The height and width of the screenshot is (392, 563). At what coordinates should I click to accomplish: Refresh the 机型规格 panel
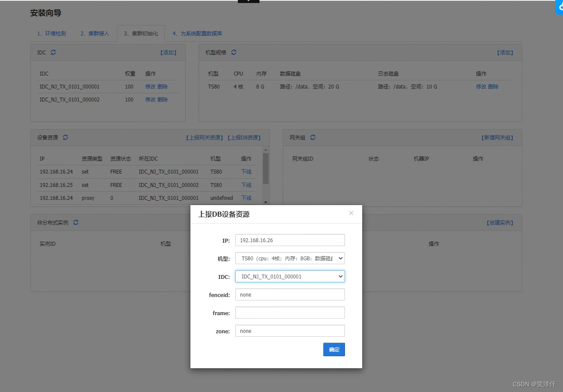(x=234, y=52)
